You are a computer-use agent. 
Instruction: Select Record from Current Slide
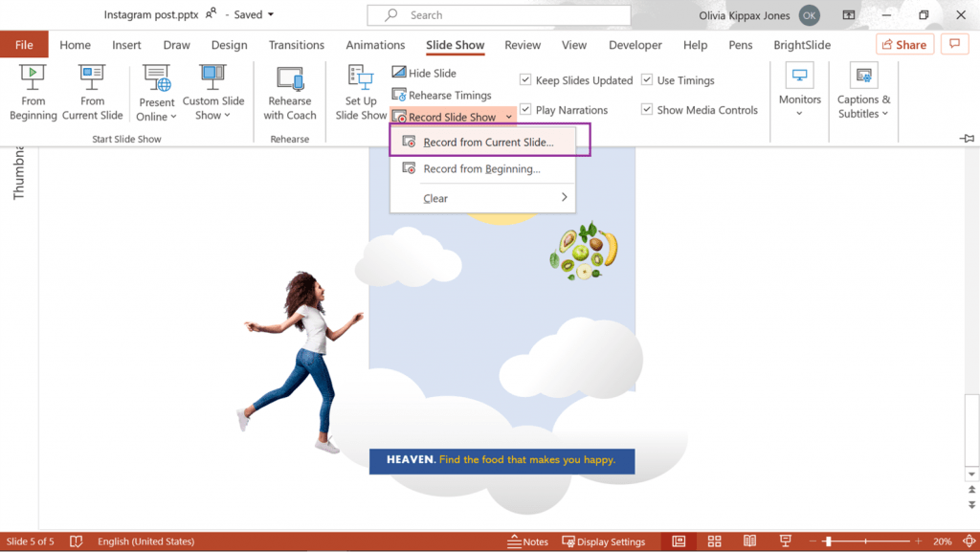[x=482, y=142]
